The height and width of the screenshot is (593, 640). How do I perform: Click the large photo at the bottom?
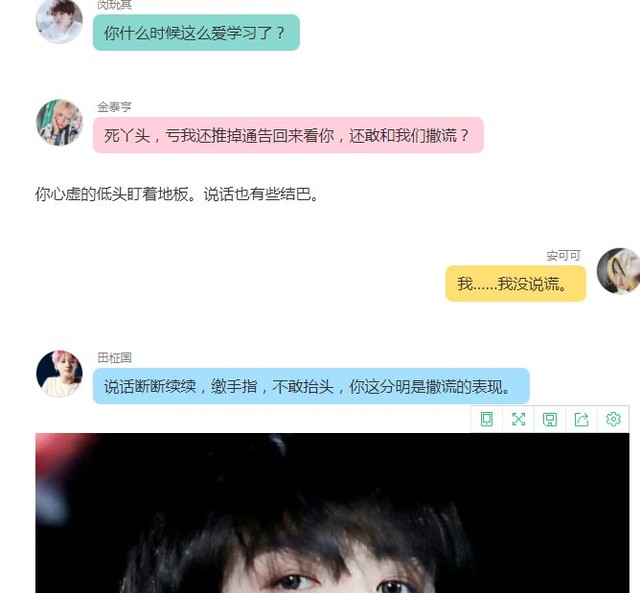(332, 513)
